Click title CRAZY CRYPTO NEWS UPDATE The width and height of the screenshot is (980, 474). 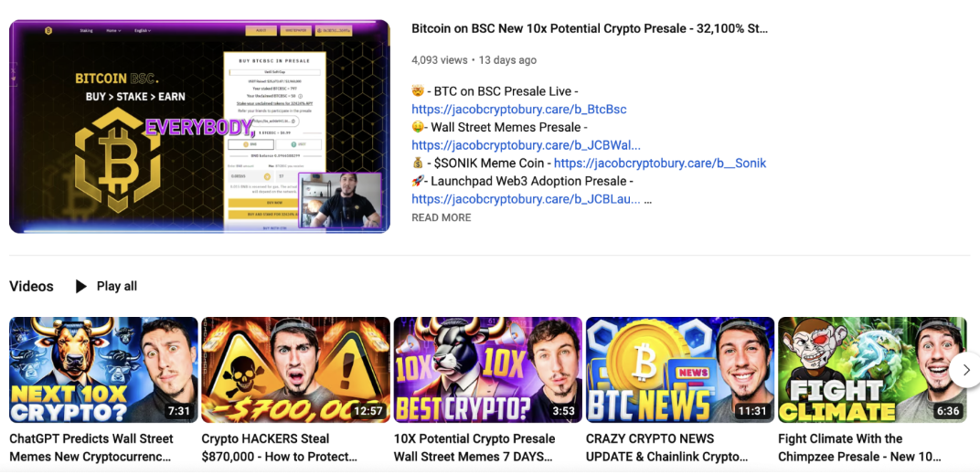pyautogui.click(x=666, y=448)
